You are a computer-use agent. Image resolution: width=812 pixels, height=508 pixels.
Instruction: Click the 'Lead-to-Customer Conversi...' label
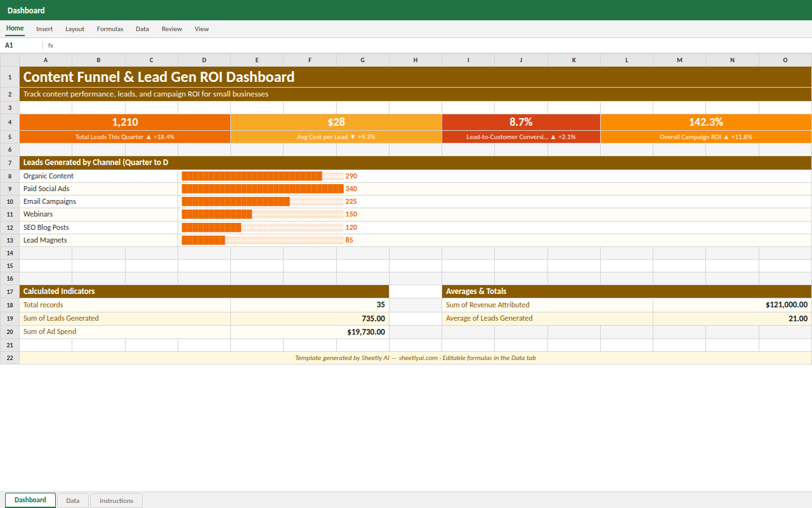coord(521,137)
